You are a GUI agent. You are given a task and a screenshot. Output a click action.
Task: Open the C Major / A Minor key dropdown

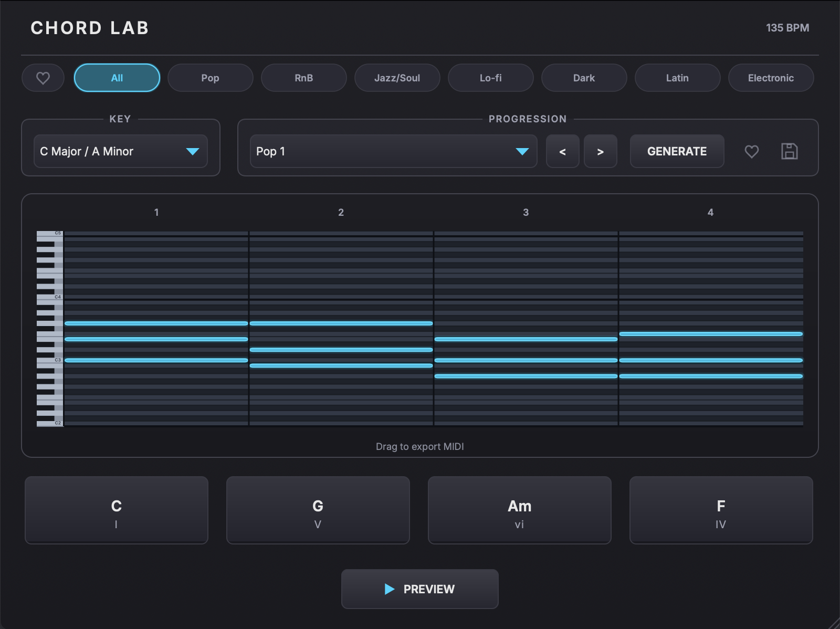coord(121,151)
